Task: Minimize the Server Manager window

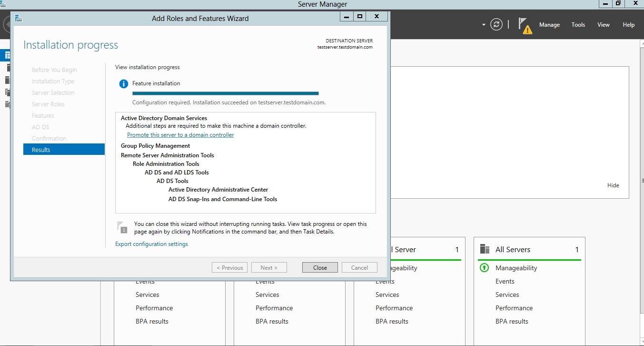Action: pyautogui.click(x=605, y=4)
